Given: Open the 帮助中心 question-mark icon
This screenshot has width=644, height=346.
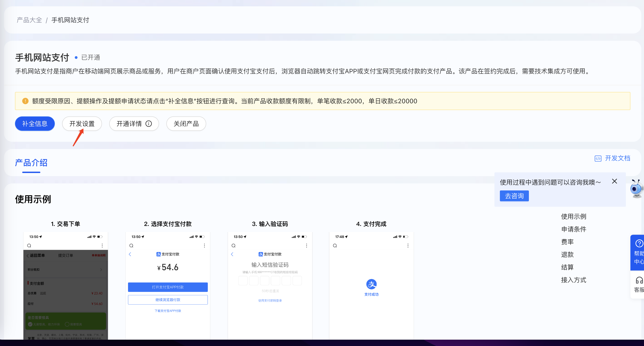Looking at the screenshot, I should click(x=639, y=243).
